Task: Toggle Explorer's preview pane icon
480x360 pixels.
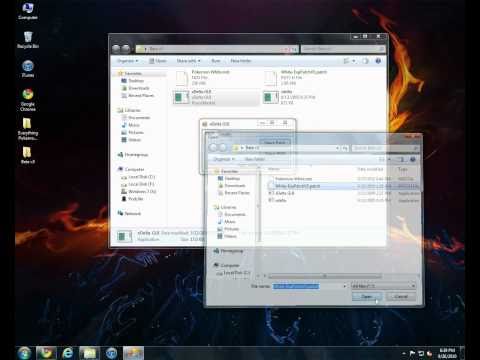Action: 365,61
